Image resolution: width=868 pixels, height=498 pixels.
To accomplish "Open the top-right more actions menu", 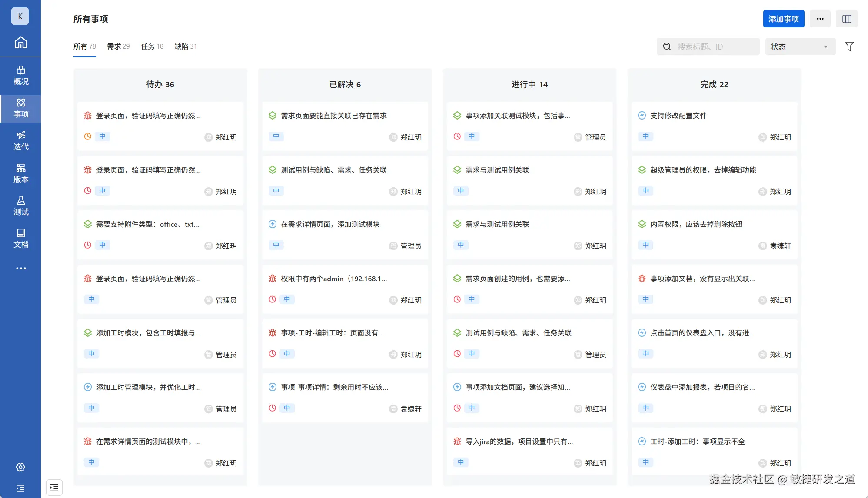I will 820,19.
